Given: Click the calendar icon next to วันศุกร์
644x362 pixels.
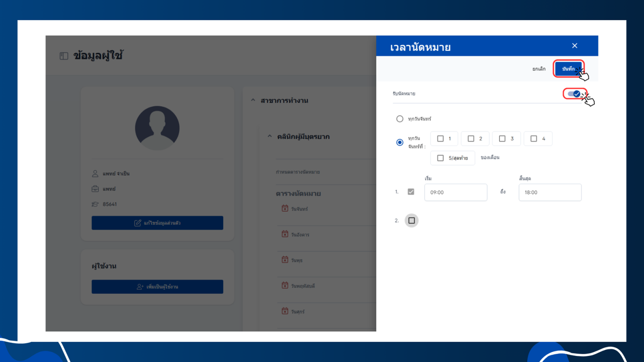Looking at the screenshot, I should (285, 311).
